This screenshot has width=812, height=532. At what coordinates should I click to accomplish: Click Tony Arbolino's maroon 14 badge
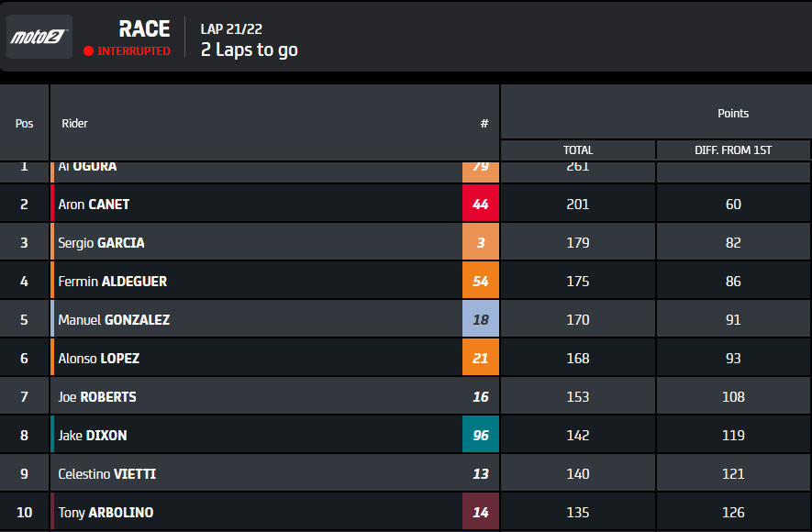pyautogui.click(x=481, y=512)
